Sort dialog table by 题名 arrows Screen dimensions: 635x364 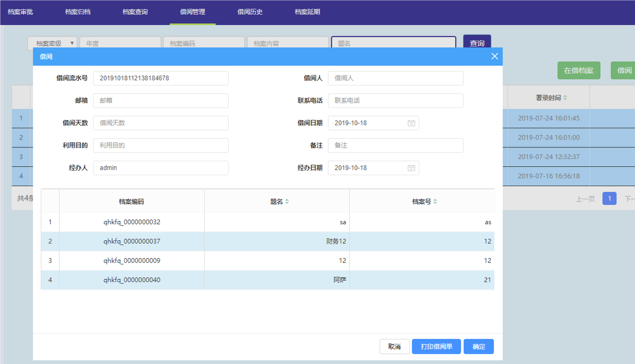point(287,202)
